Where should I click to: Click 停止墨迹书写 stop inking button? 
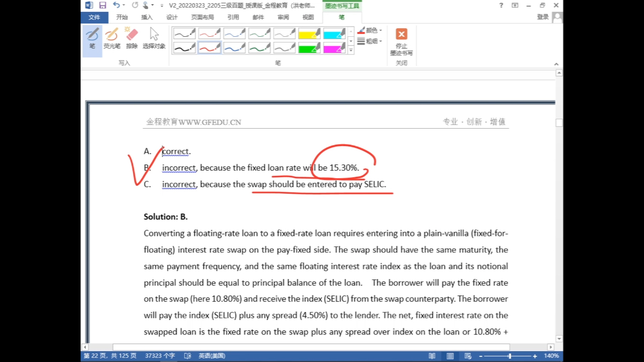pos(401,41)
